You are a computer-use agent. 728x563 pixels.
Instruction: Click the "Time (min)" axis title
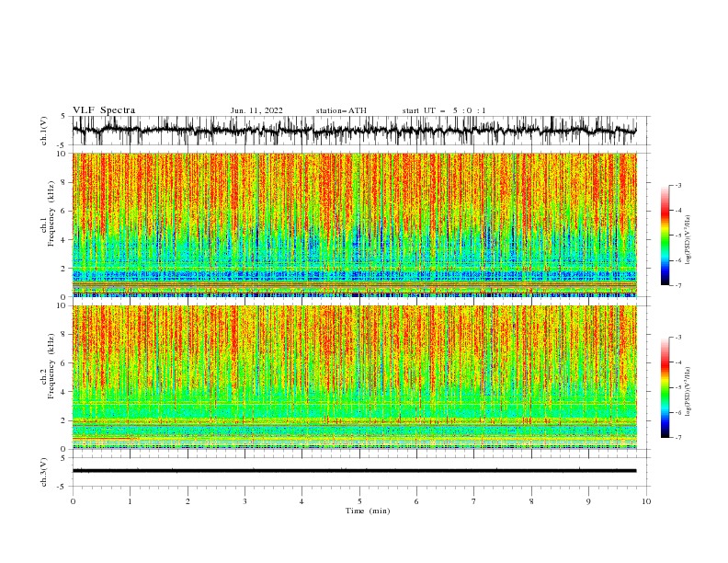(368, 511)
